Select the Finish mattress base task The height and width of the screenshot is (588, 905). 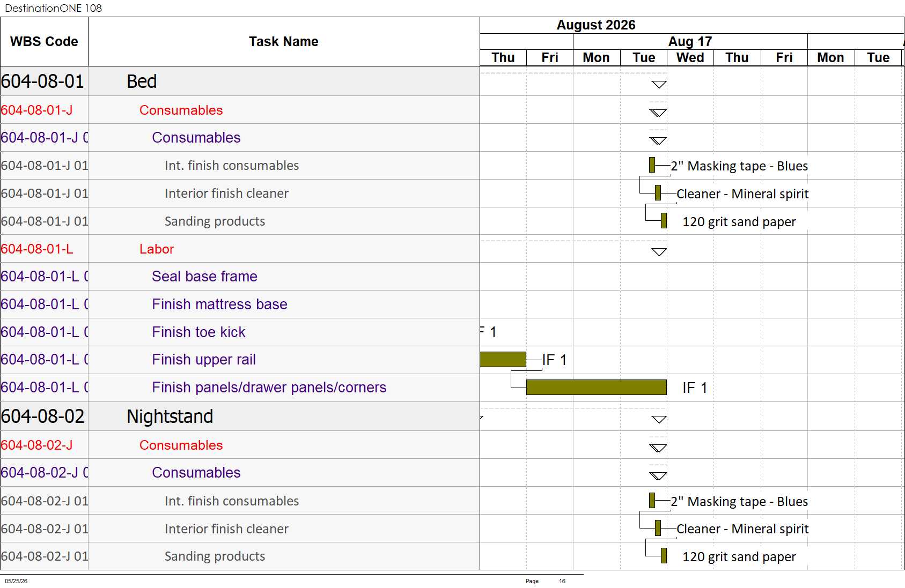219,304
